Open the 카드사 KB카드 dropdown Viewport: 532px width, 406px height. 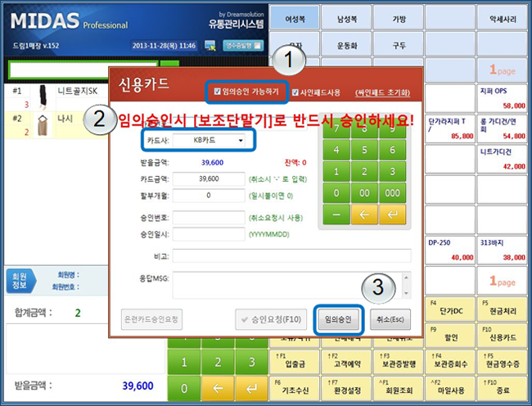pos(208,140)
